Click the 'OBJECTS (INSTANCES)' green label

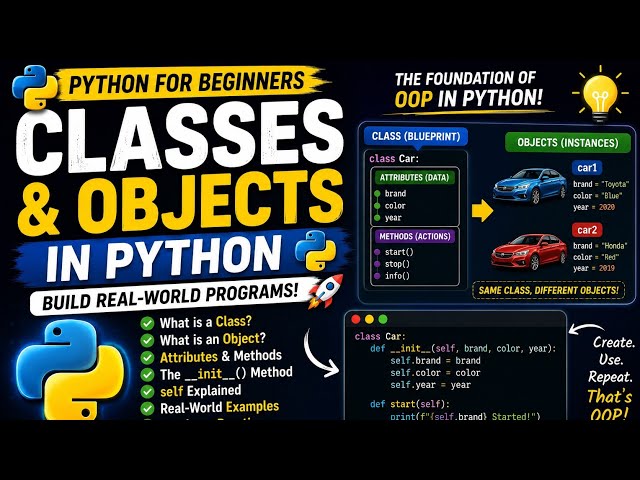click(x=568, y=142)
